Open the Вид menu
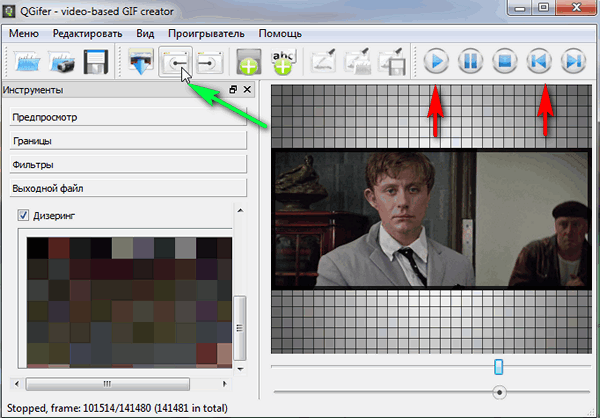This screenshot has height=418, width=600. 145,34
